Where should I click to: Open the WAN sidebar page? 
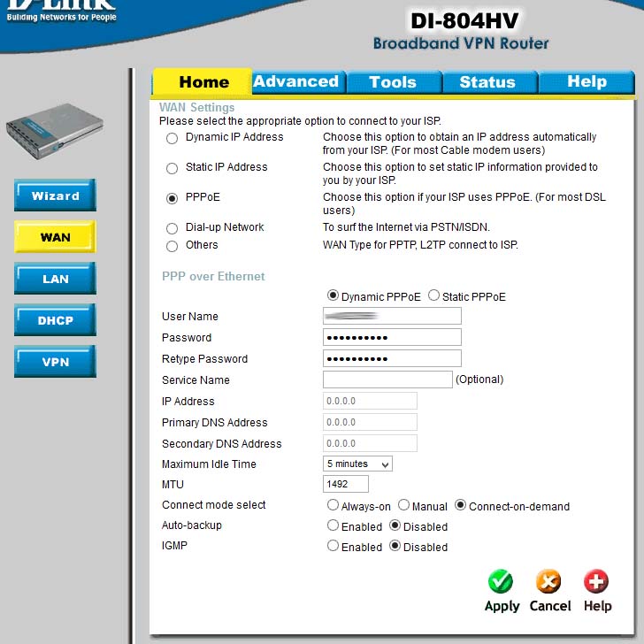click(55, 236)
